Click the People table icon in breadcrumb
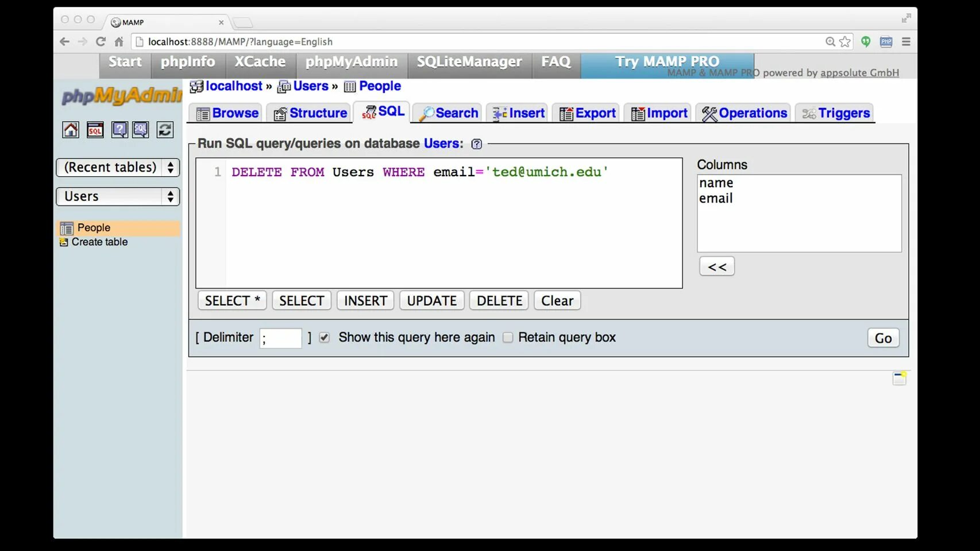Screen dimensions: 980x551 point(350,87)
